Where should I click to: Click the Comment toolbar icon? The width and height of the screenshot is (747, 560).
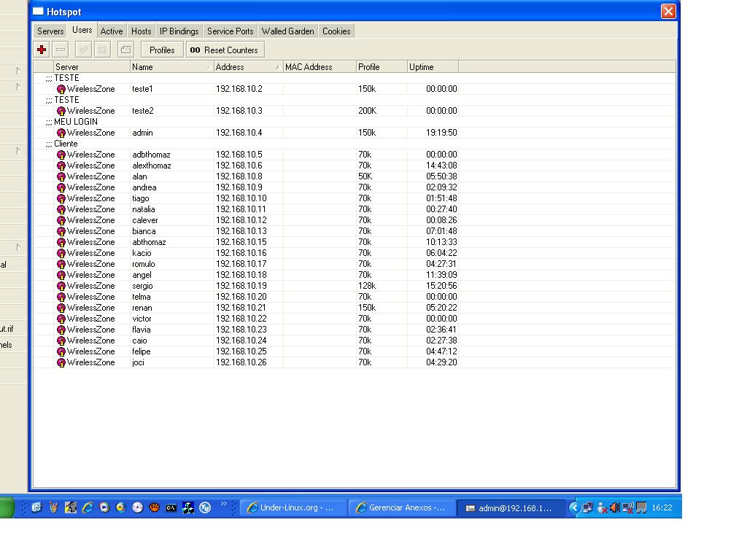pyautogui.click(x=125, y=50)
